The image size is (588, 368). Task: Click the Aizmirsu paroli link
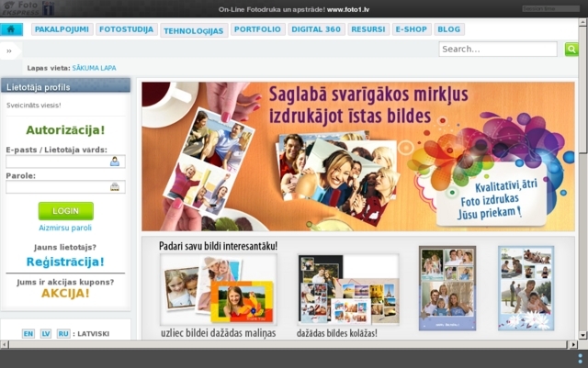point(65,228)
